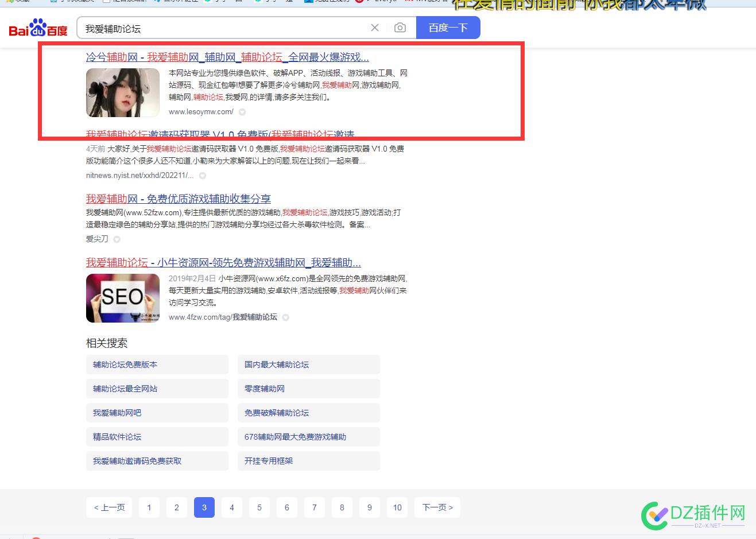Open the nitnews.nyist.net/xxhd/202211/ URL

click(139, 176)
